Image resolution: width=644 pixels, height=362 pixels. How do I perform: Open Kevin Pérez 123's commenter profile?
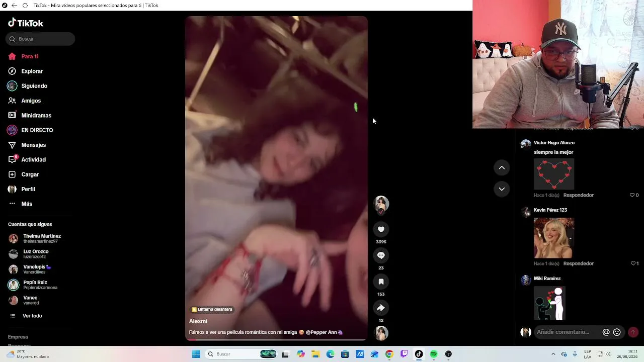(x=550, y=210)
